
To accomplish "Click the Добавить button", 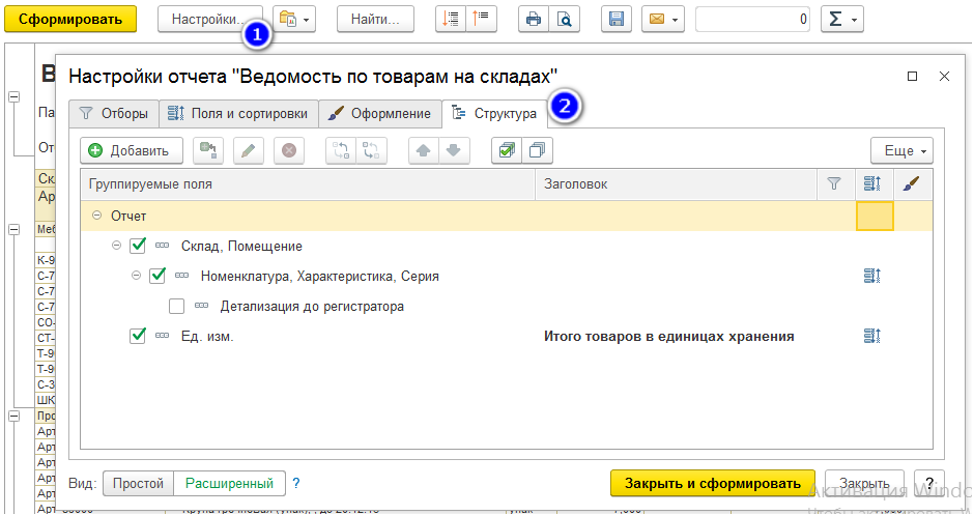I will [x=131, y=151].
